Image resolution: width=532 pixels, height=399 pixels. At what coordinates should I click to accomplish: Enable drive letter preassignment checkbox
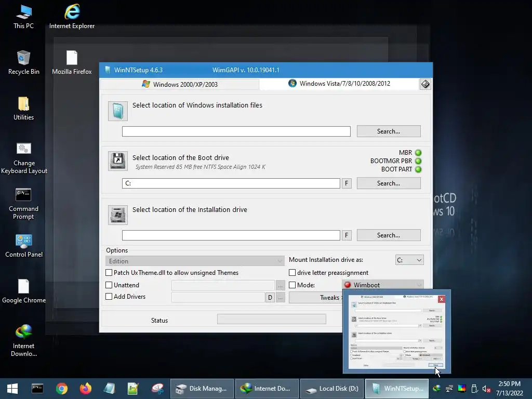pos(292,272)
